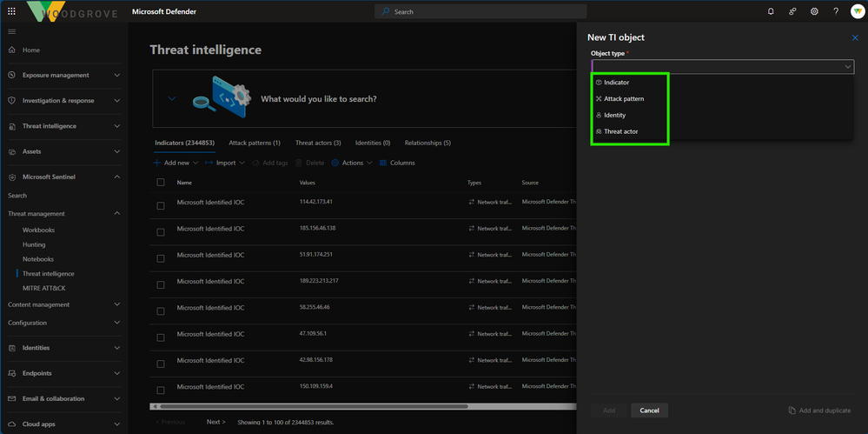
Task: Check the row with value 150.109.159.4
Action: pos(161,391)
